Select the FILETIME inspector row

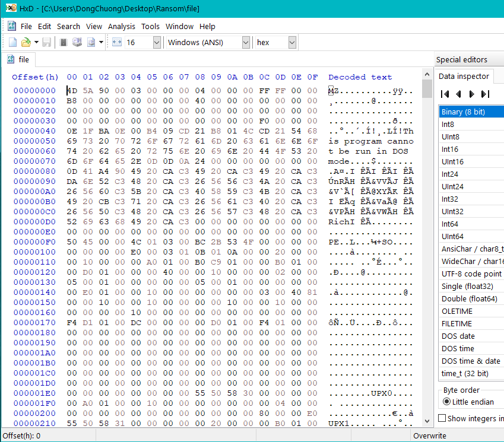coord(471,323)
